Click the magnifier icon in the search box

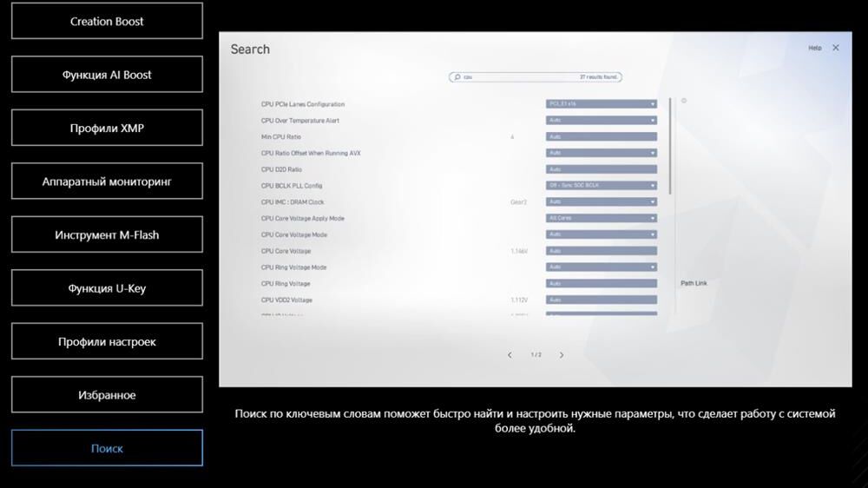tap(457, 77)
